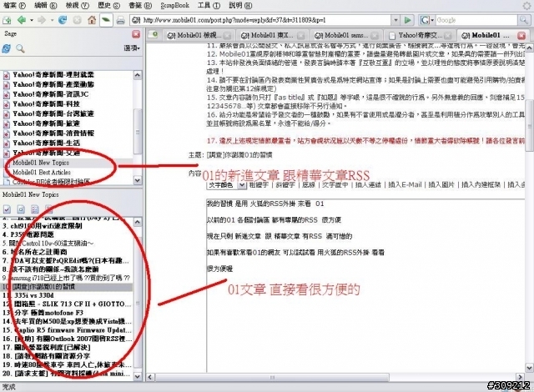Click the page vertical scroll down arrow
The width and height of the screenshot is (534, 392).
pyautogui.click(x=530, y=368)
